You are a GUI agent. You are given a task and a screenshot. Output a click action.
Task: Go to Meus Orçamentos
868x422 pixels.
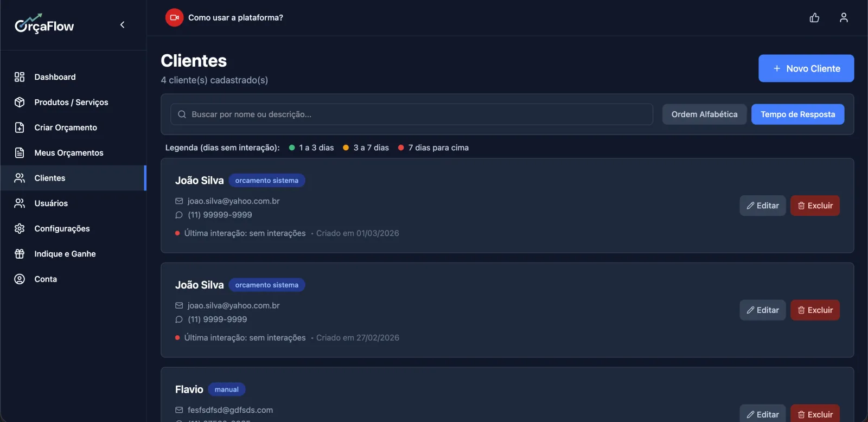coord(73,152)
